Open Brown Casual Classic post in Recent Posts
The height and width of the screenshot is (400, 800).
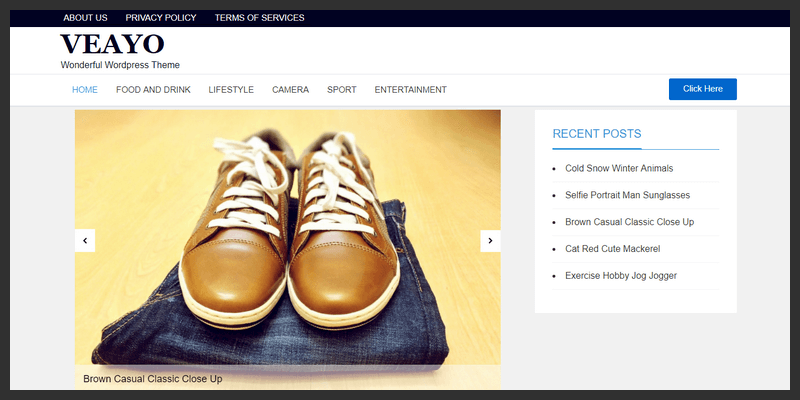629,222
